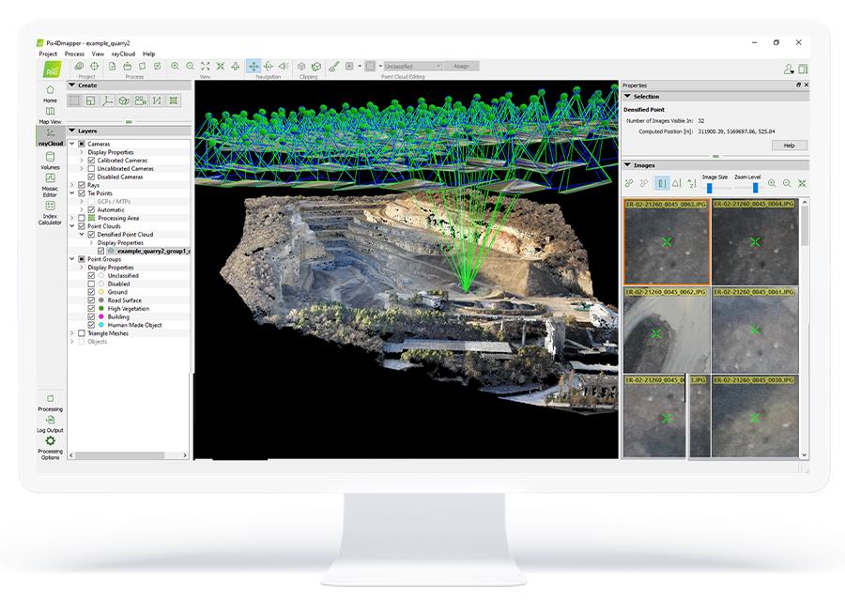Open Index Calculator from sidebar
The height and width of the screenshot is (616, 845).
tap(50, 212)
